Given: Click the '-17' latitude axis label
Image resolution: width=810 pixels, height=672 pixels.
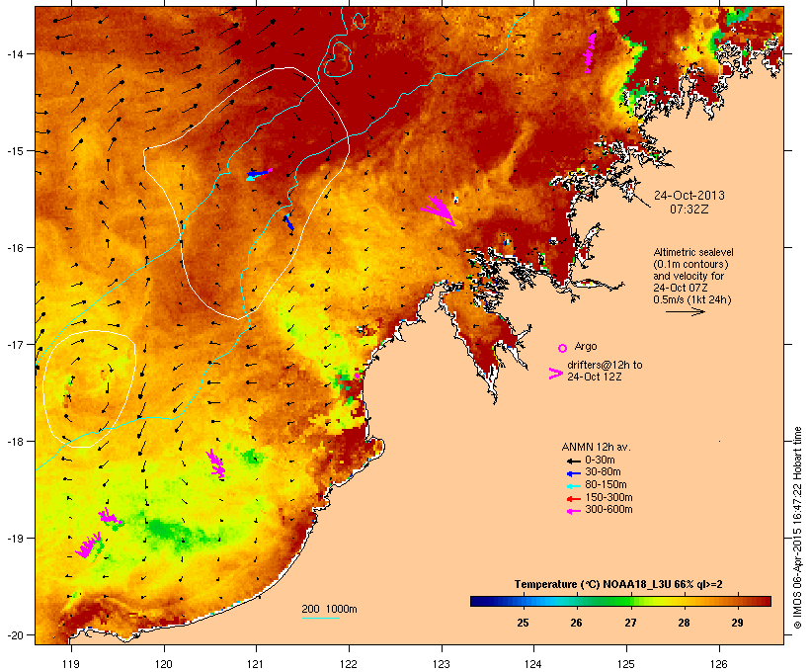Looking at the screenshot, I should [x=14, y=344].
